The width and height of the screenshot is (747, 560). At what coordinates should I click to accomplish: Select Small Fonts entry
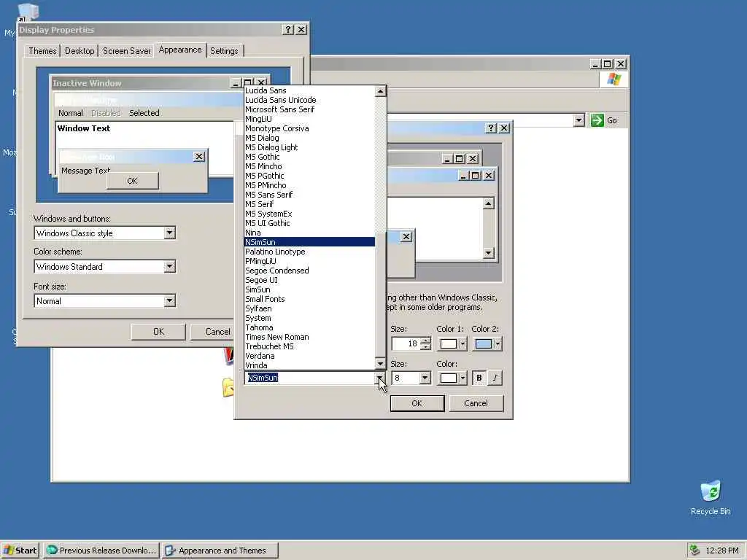pos(309,299)
